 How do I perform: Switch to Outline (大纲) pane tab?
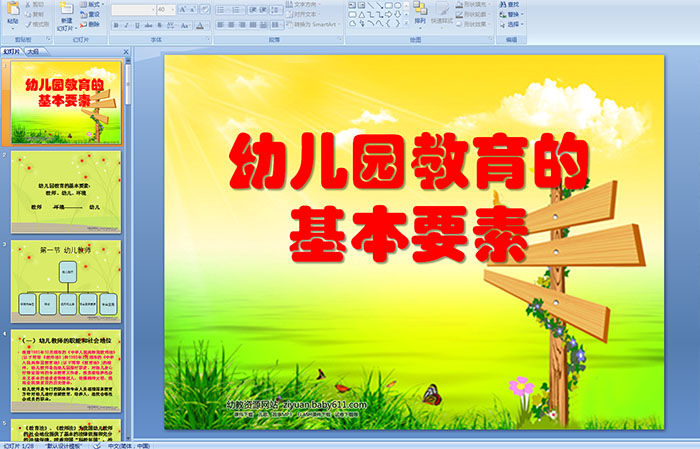[33, 52]
